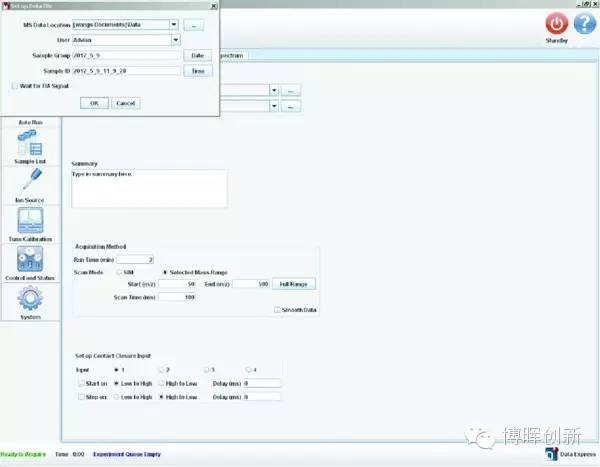This screenshot has width=600, height=467.
Task: Confirm the dialog with the OK button
Action: point(93,103)
